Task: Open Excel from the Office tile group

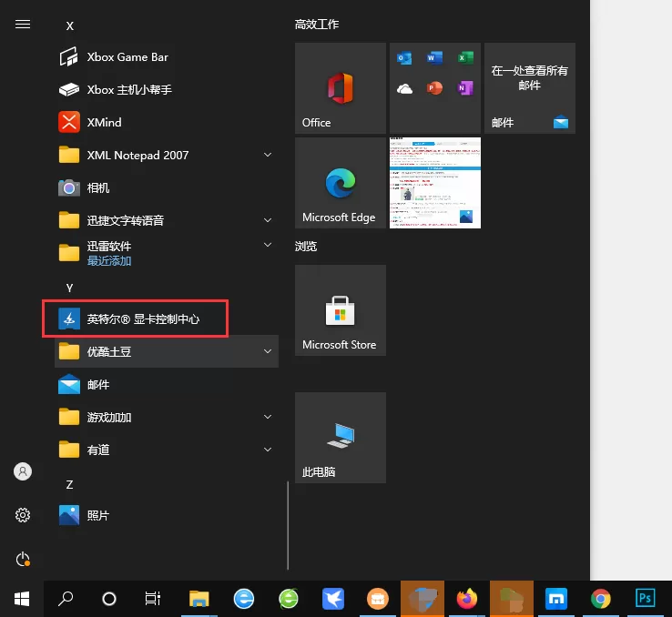Action: [465, 58]
